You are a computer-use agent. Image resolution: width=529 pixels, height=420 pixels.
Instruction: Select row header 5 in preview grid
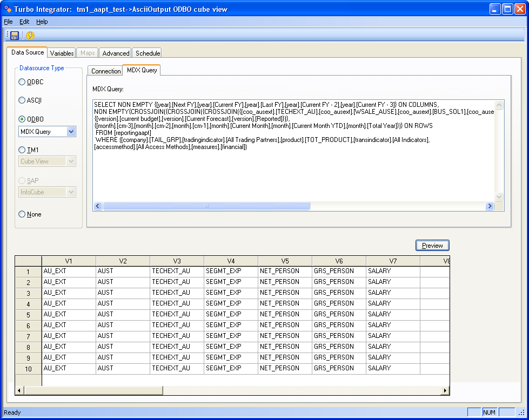click(28, 315)
